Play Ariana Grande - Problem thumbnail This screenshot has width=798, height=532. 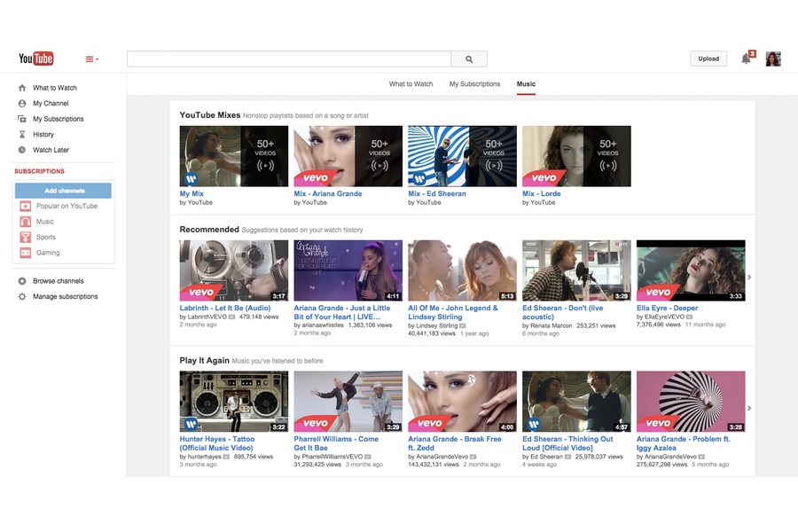[691, 401]
